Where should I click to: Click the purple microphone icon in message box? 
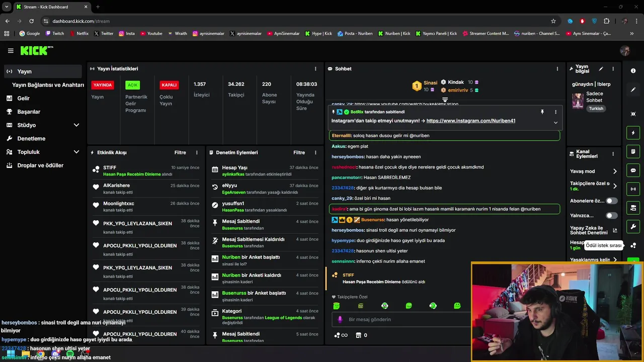click(x=340, y=319)
